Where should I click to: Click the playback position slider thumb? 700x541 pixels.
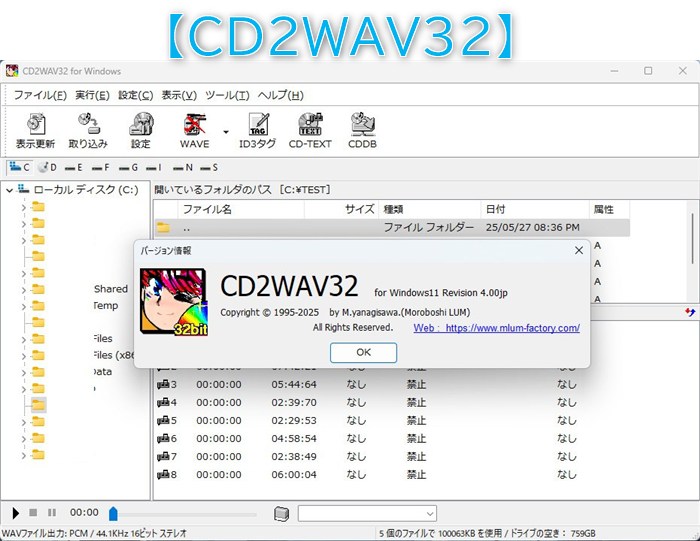click(113, 514)
